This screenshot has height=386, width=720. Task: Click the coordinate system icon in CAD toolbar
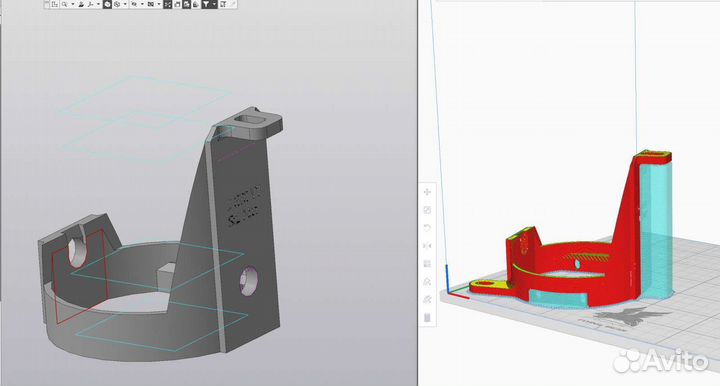tap(55, 5)
